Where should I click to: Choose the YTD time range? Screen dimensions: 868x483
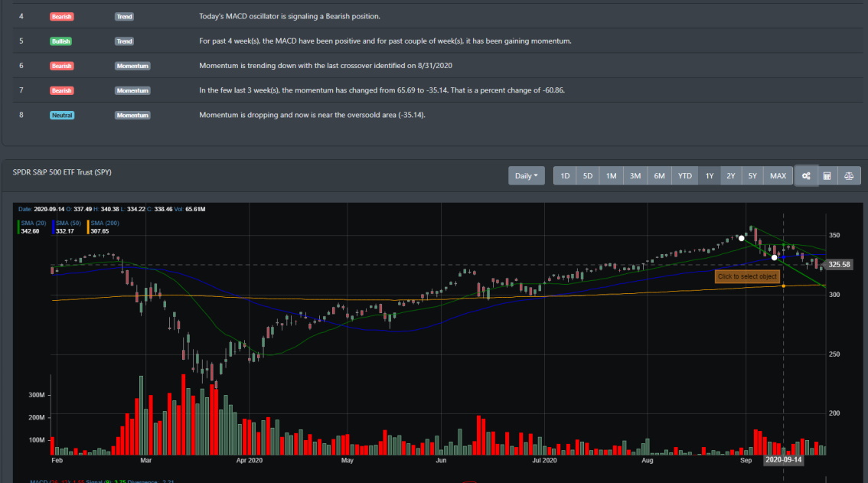point(685,176)
